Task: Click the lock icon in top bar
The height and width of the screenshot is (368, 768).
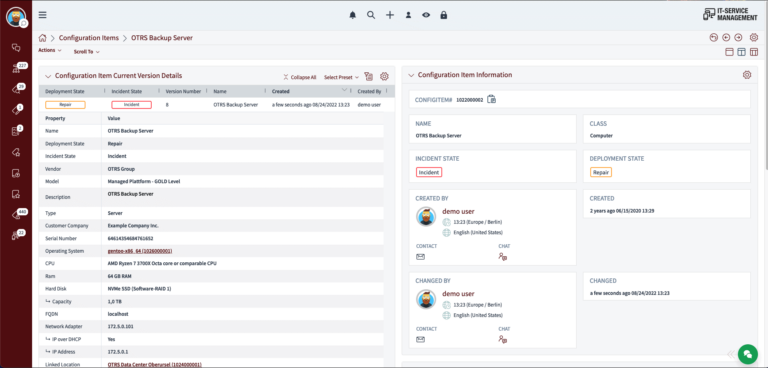Action: click(x=444, y=15)
